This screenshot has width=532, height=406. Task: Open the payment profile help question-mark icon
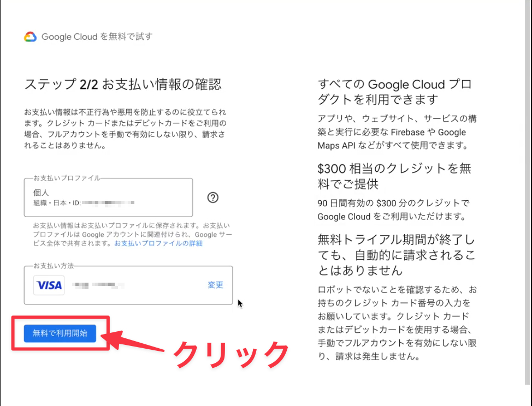tap(212, 198)
